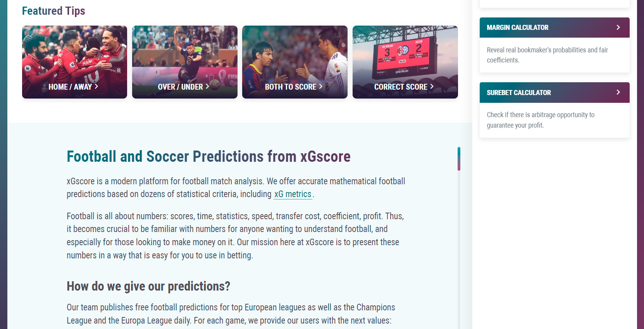Image resolution: width=644 pixels, height=329 pixels.
Task: Expand the Surebet Calculator chevron arrow
Action: point(618,92)
